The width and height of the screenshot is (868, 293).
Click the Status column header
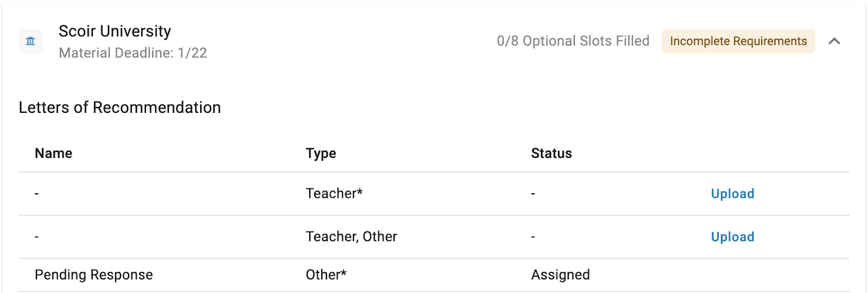tap(551, 154)
